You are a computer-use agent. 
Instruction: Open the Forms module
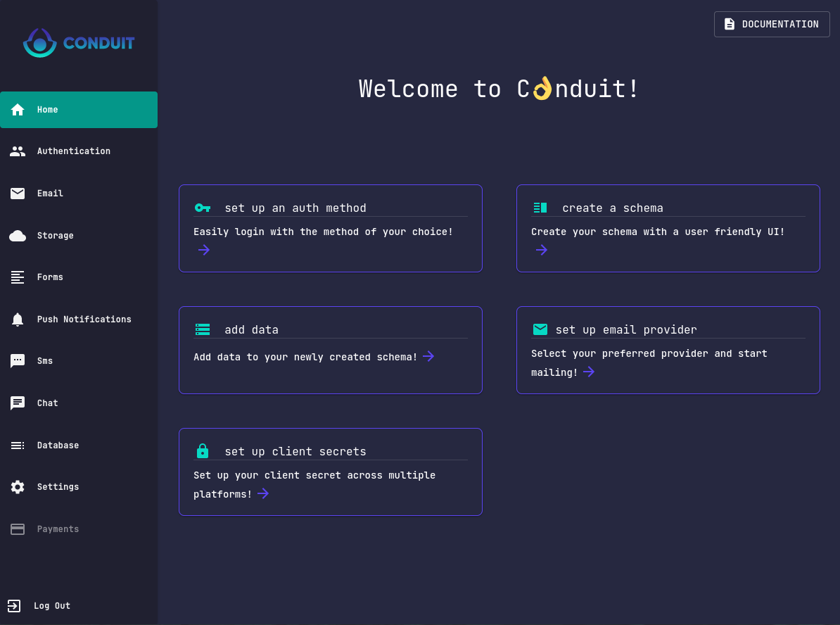point(79,277)
